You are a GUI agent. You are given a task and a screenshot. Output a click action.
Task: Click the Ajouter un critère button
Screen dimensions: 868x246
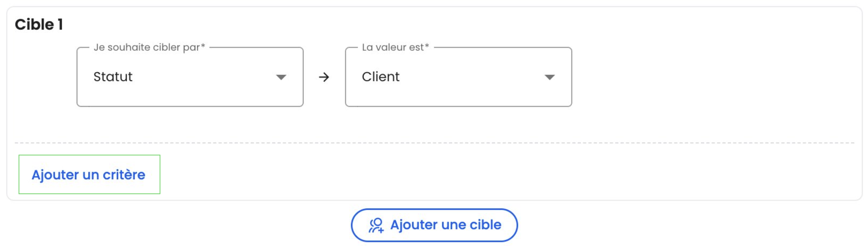[89, 174]
